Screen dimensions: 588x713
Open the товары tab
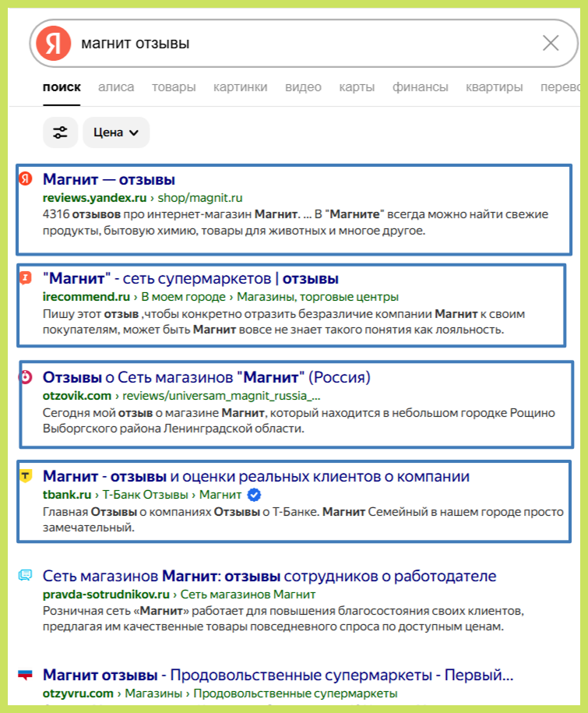[174, 87]
